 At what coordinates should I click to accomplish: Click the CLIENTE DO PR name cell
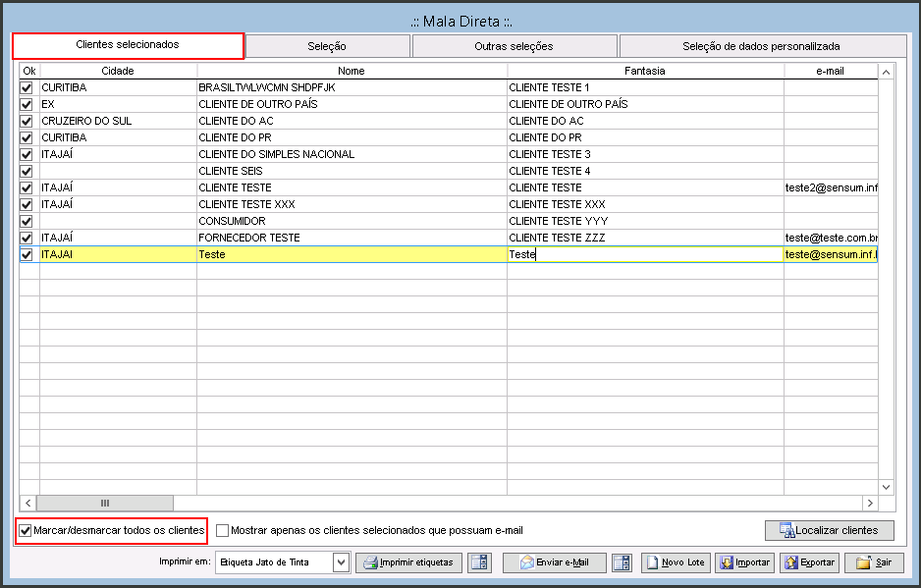tap(352, 138)
